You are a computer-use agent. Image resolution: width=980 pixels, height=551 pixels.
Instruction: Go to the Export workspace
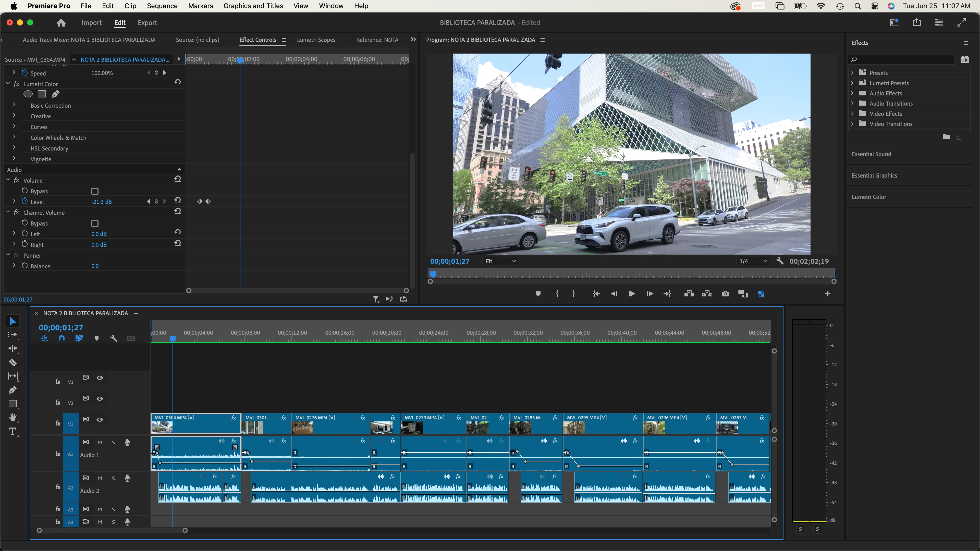point(147,22)
